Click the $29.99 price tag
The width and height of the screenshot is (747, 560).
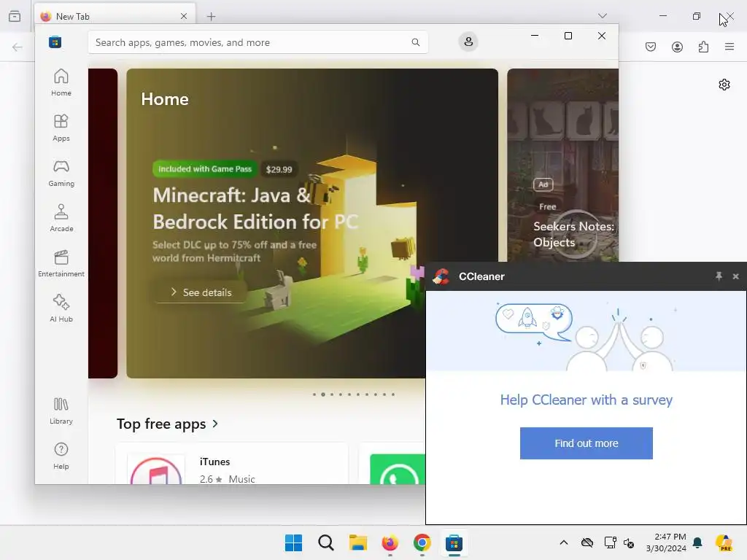[279, 169]
